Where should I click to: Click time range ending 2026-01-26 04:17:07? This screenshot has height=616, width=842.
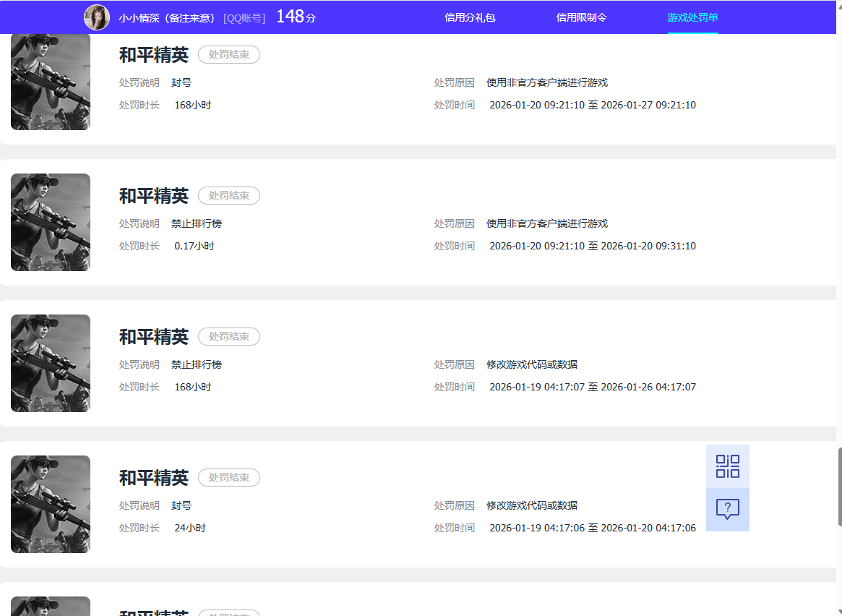click(x=593, y=387)
